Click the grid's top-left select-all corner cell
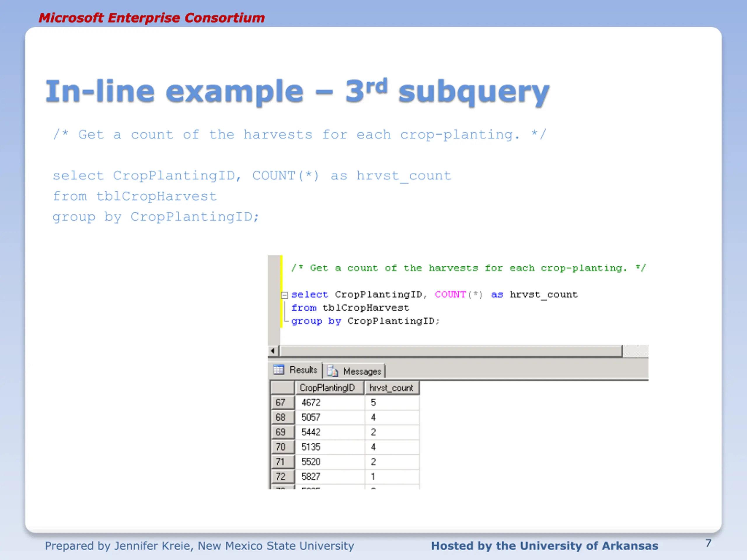The image size is (747, 560). (283, 388)
